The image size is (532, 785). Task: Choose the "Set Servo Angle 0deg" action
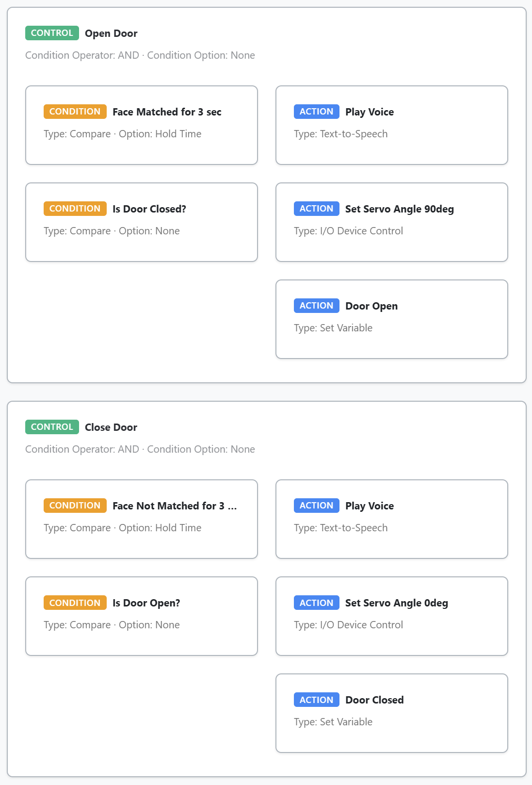396,603
